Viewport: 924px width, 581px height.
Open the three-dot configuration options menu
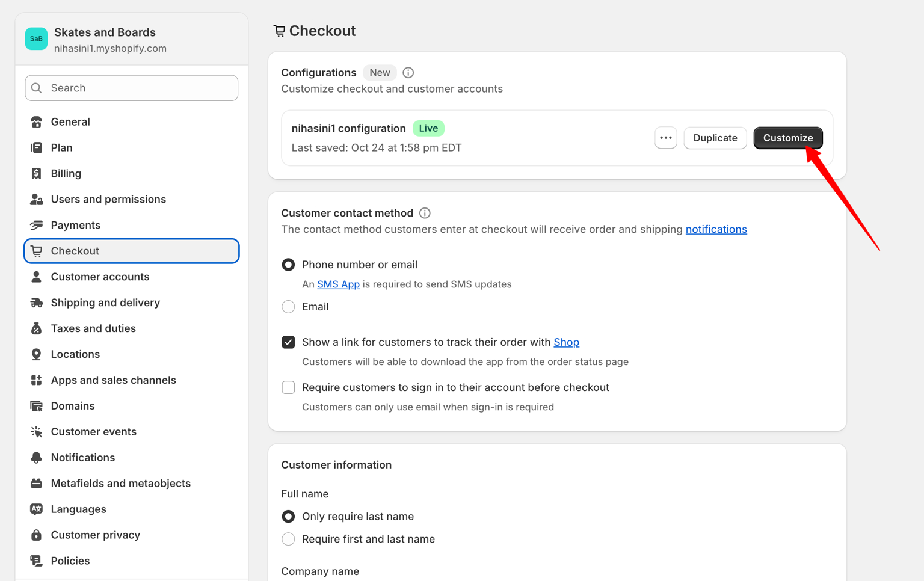click(665, 138)
